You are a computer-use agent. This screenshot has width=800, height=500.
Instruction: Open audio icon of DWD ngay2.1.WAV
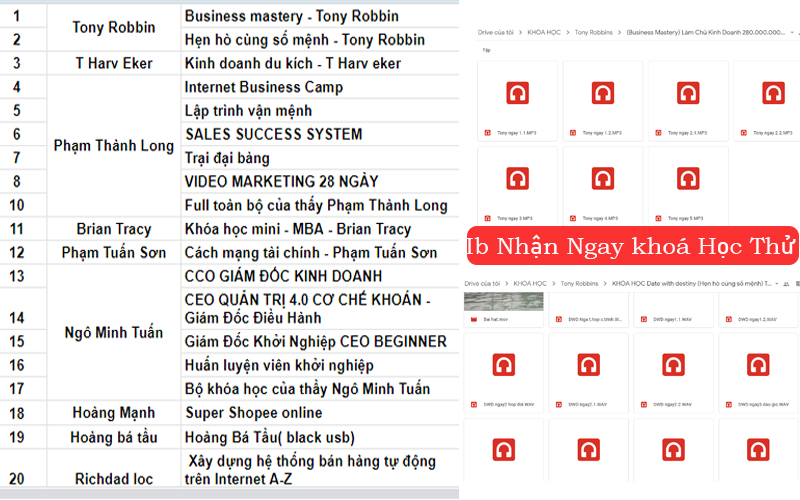pos(588,365)
